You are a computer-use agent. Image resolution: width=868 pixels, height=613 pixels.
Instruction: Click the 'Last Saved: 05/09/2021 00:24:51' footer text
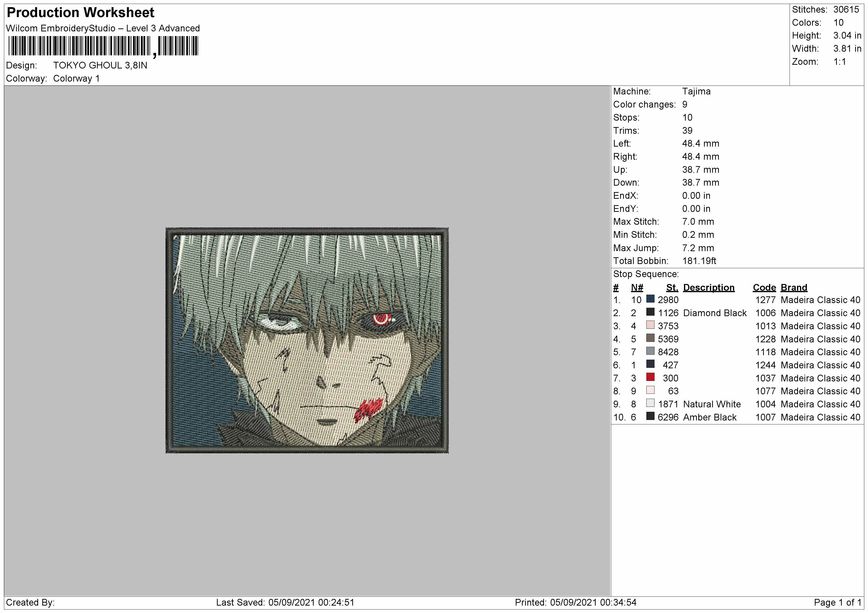[285, 602]
